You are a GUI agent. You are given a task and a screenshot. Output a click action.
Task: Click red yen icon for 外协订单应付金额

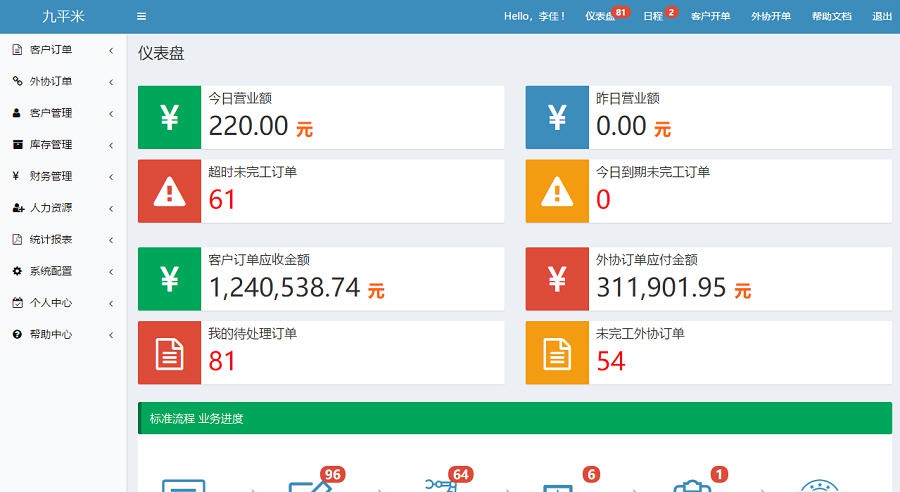(557, 279)
